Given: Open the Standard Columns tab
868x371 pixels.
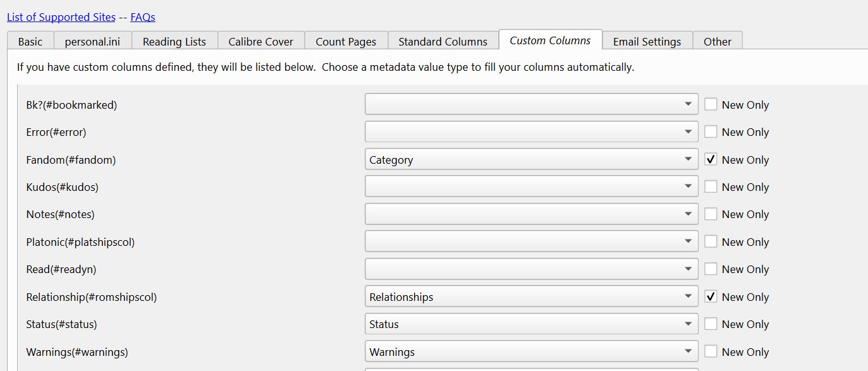Looking at the screenshot, I should pyautogui.click(x=443, y=42).
